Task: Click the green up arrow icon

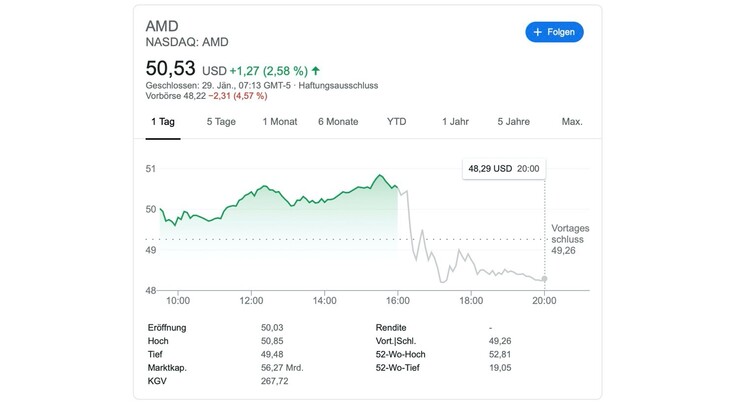Action: coord(316,71)
